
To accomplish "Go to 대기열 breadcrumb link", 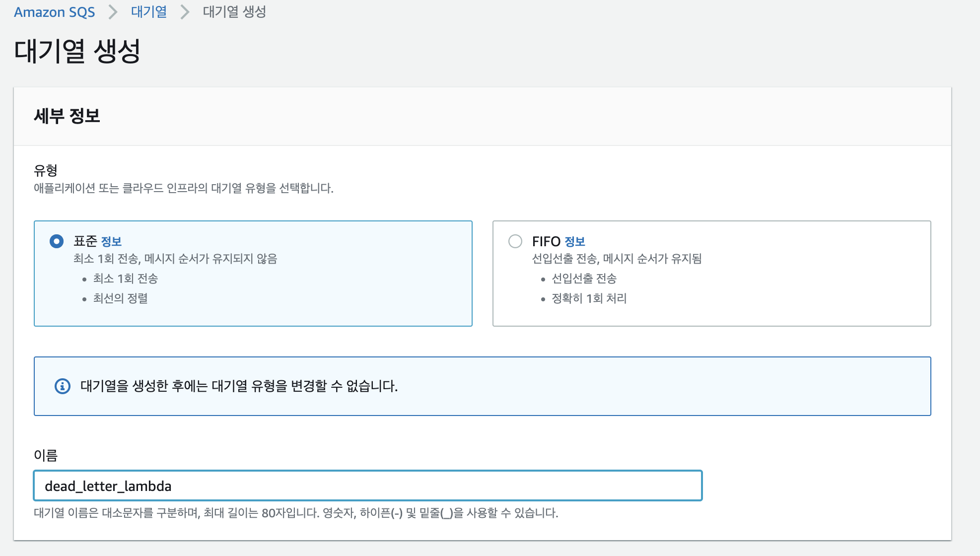I will click(x=149, y=12).
